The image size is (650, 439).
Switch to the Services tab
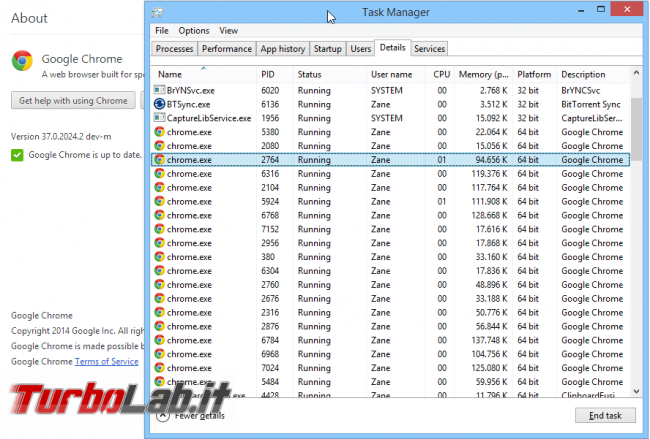pos(429,49)
